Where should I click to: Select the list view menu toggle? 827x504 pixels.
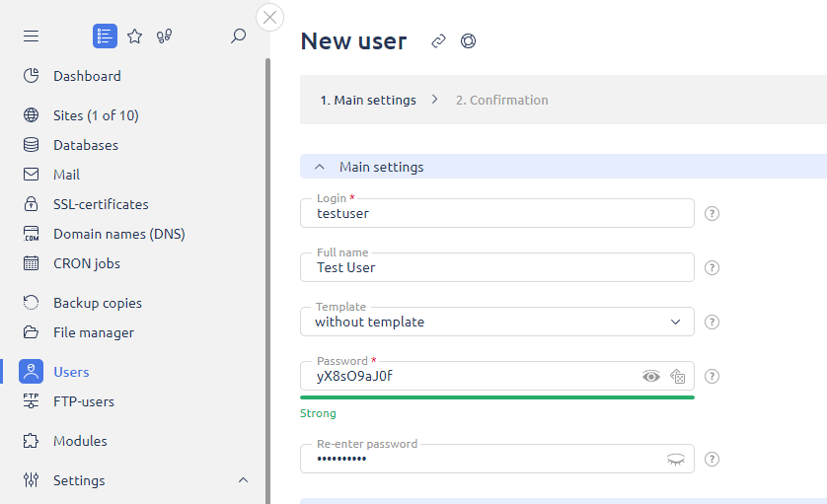[x=105, y=36]
